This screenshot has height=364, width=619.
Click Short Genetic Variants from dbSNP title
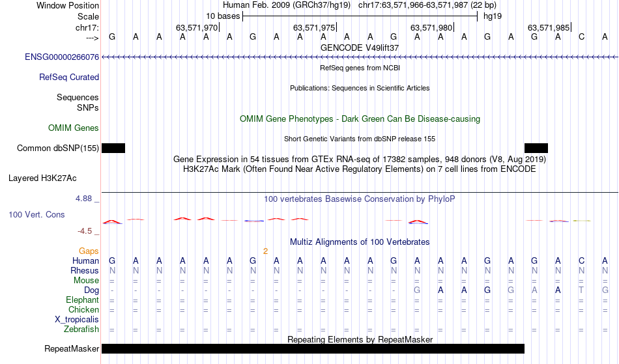360,139
